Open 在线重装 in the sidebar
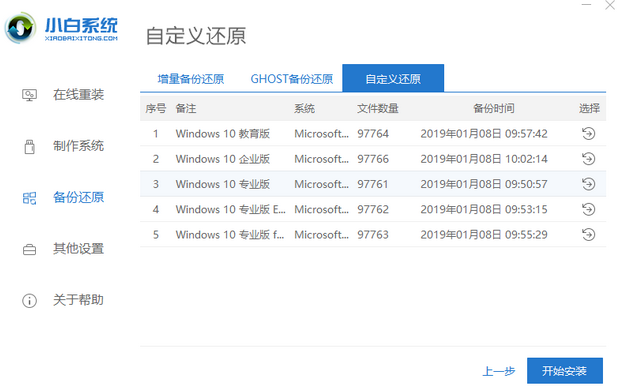The height and width of the screenshot is (388, 619). 78,95
